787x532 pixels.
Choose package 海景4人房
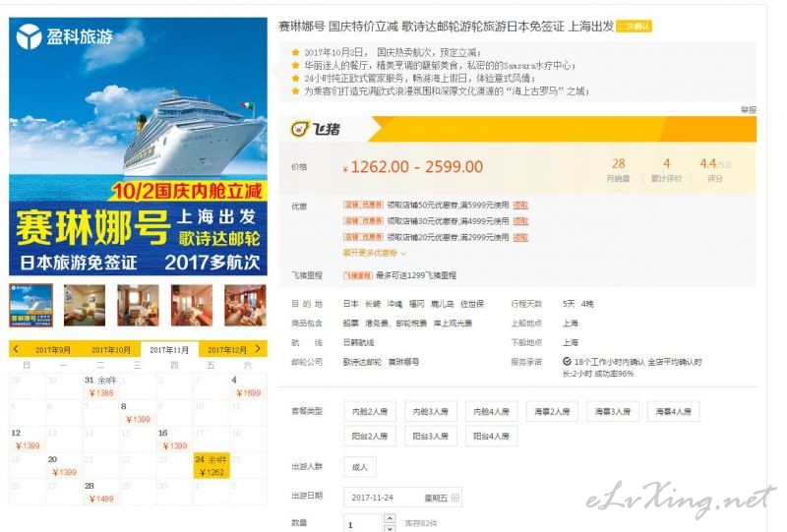(674, 412)
